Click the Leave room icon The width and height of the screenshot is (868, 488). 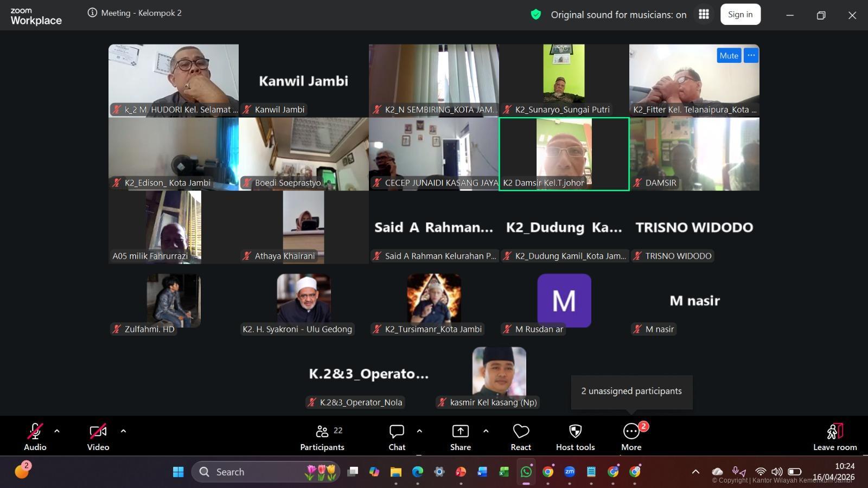[834, 432]
